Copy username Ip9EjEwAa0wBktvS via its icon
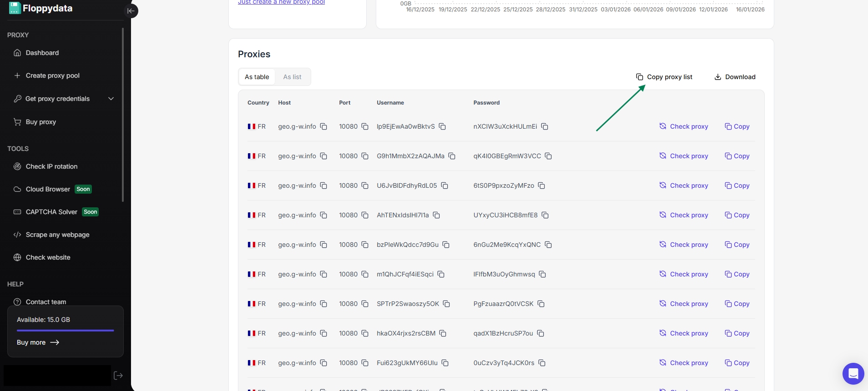 [442, 126]
